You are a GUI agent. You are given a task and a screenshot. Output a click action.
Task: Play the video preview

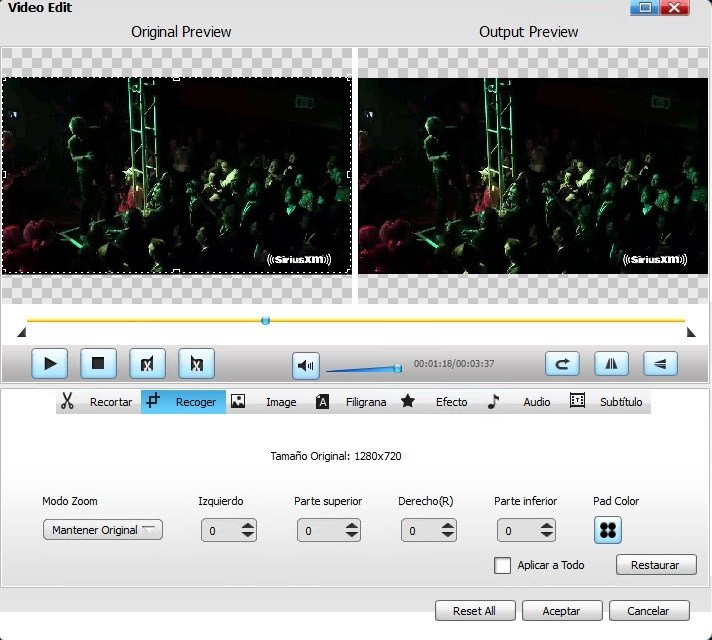(49, 363)
